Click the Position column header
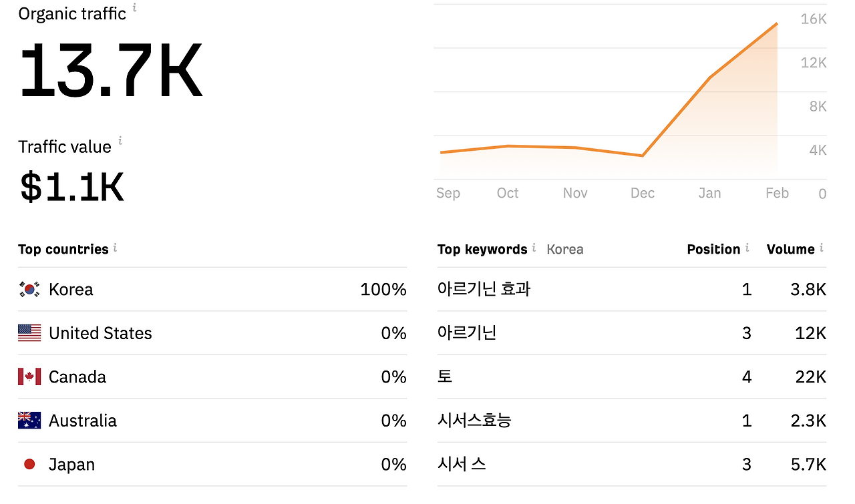 point(713,249)
